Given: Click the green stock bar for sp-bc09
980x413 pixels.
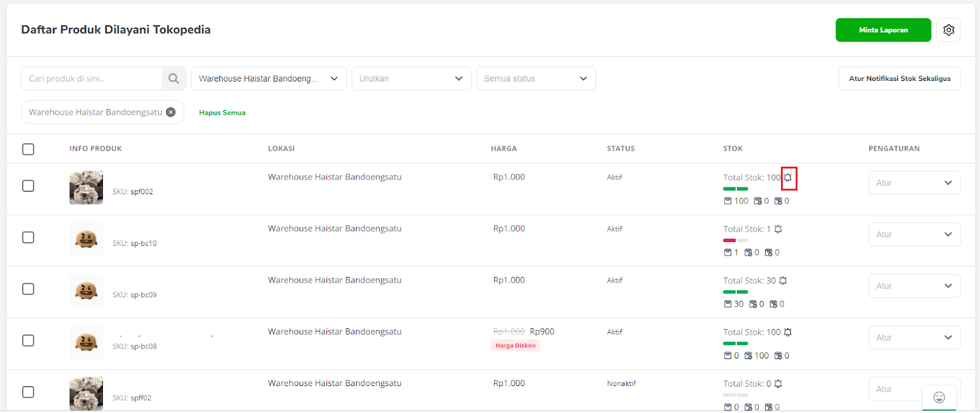Looking at the screenshot, I should tap(736, 292).
